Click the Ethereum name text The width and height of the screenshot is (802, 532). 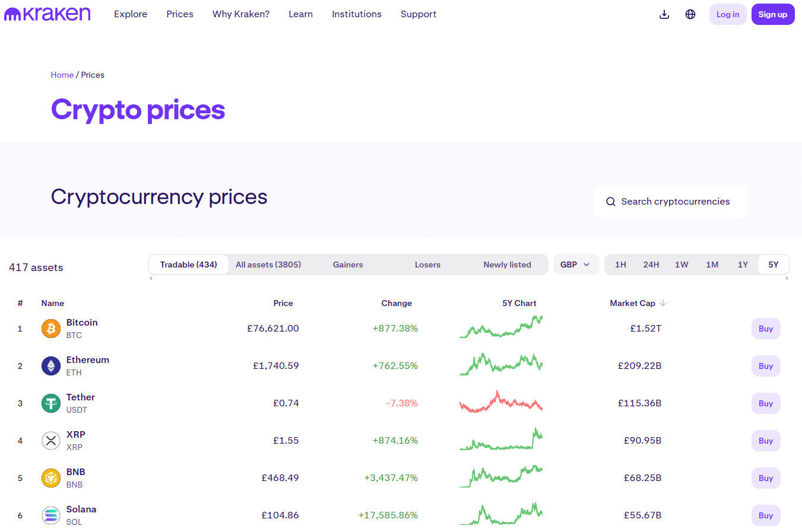(x=88, y=360)
